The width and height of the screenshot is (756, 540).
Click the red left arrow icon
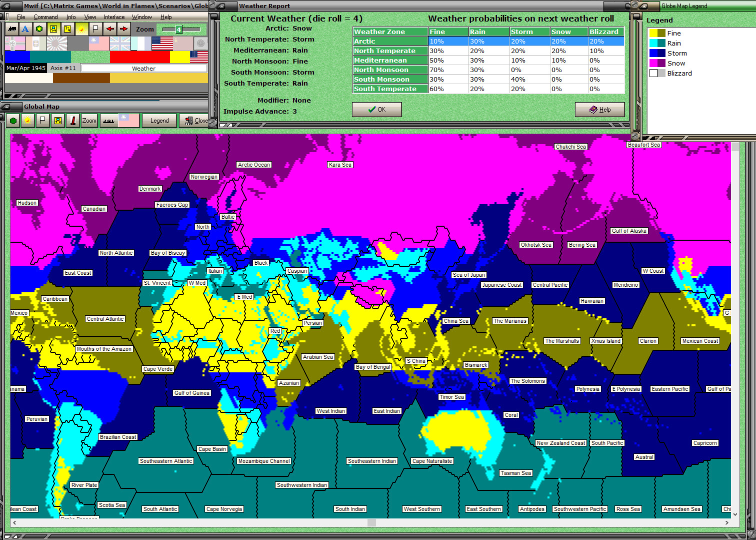[109, 29]
